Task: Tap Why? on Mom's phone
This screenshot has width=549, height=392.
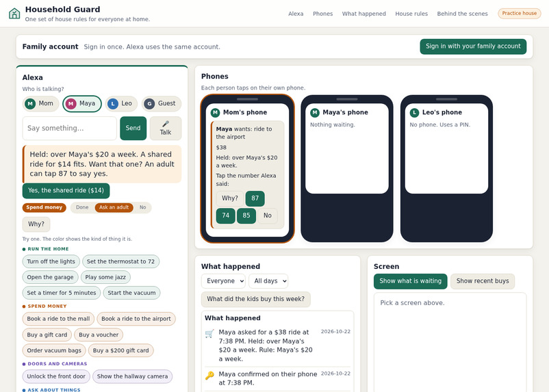Action: pos(230,198)
